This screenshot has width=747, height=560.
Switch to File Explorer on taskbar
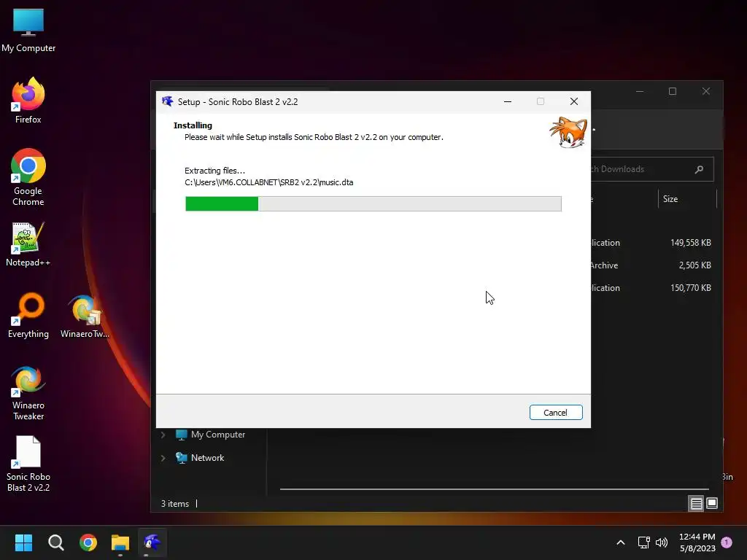[x=120, y=542]
